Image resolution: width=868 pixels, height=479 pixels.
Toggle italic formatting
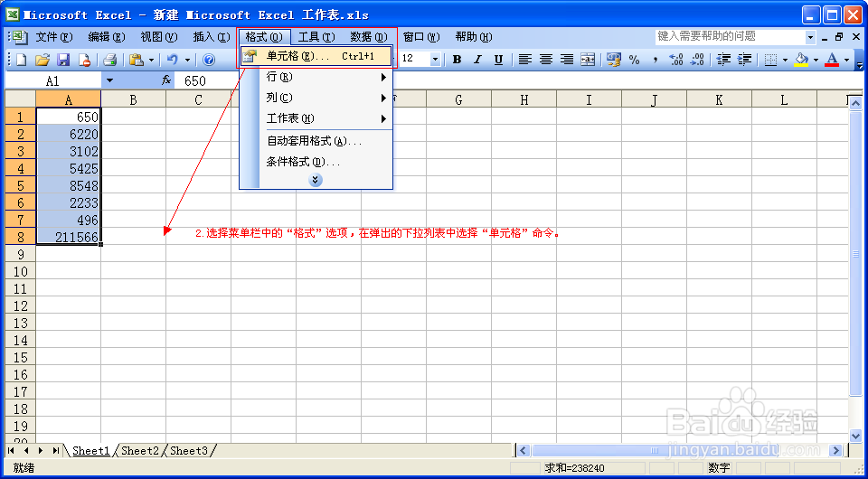[x=477, y=59]
